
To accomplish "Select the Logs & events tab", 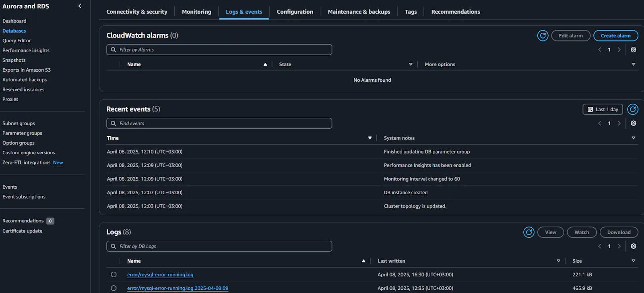I will 244,12.
